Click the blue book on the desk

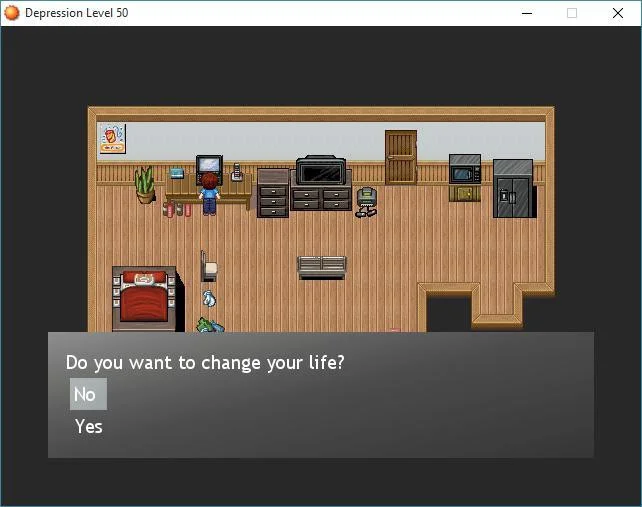[177, 173]
